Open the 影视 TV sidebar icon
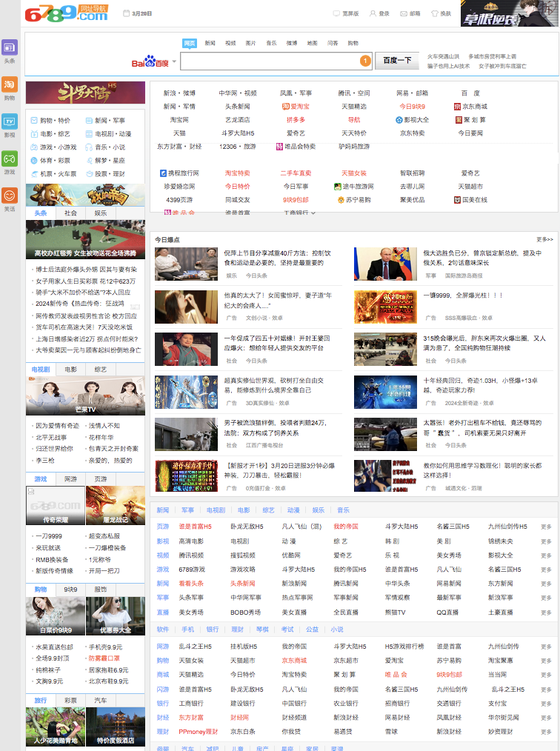Screen dimensions: 560x751 click(10, 121)
